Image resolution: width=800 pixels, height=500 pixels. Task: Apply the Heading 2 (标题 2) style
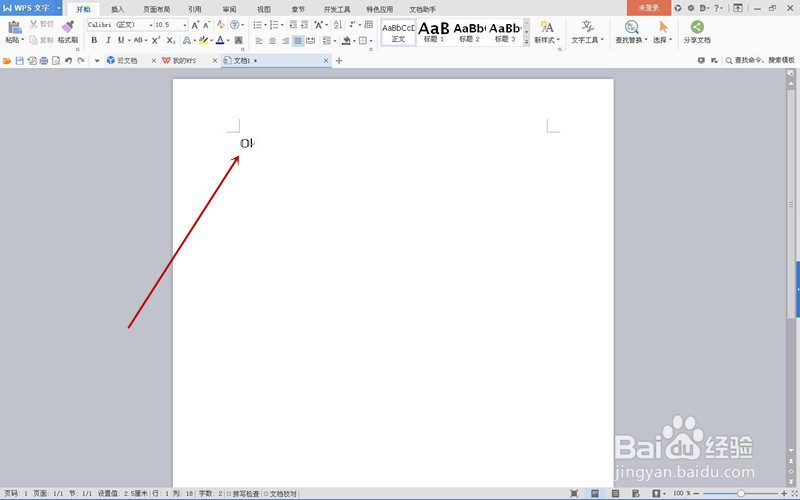[x=469, y=32]
